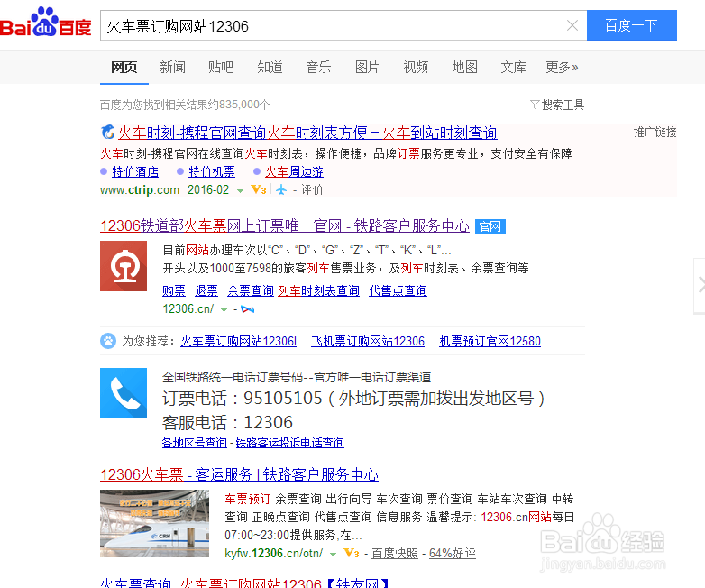The height and width of the screenshot is (588, 705).
Task: Open the 列车时刻表查询 link
Action: [x=319, y=290]
